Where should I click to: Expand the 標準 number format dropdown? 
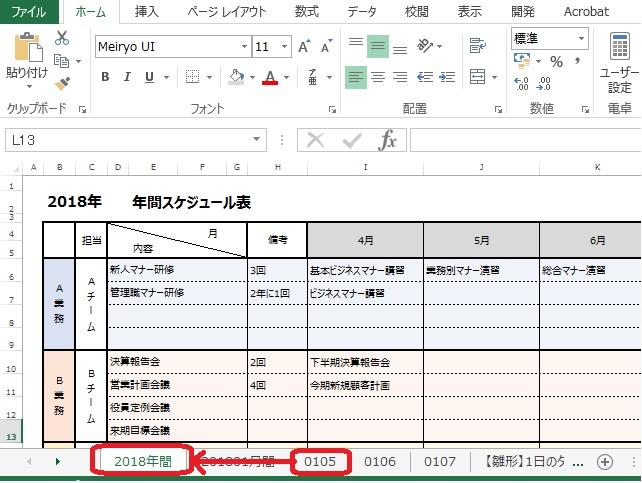581,38
